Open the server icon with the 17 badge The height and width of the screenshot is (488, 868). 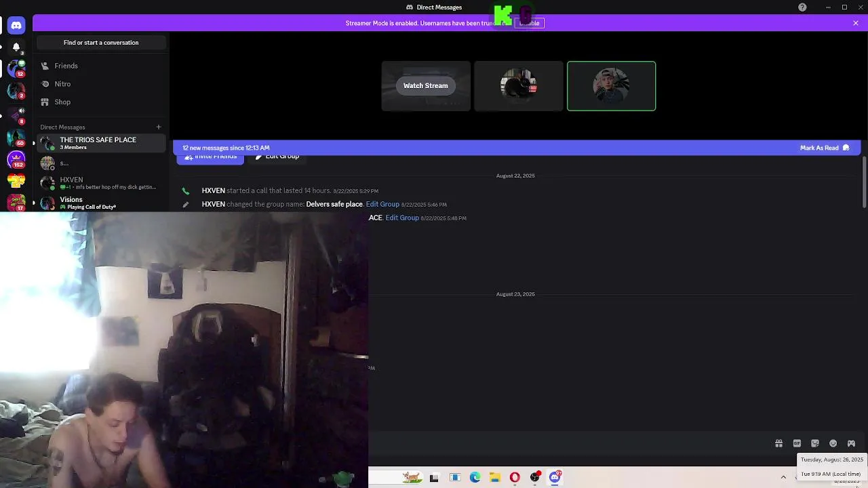pyautogui.click(x=16, y=202)
